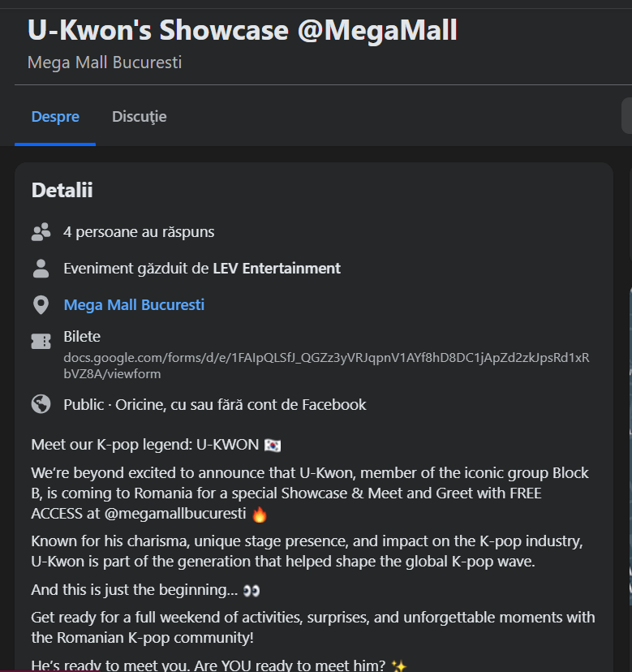
Task: Open the docs.google.com tickets form link
Action: tap(326, 366)
